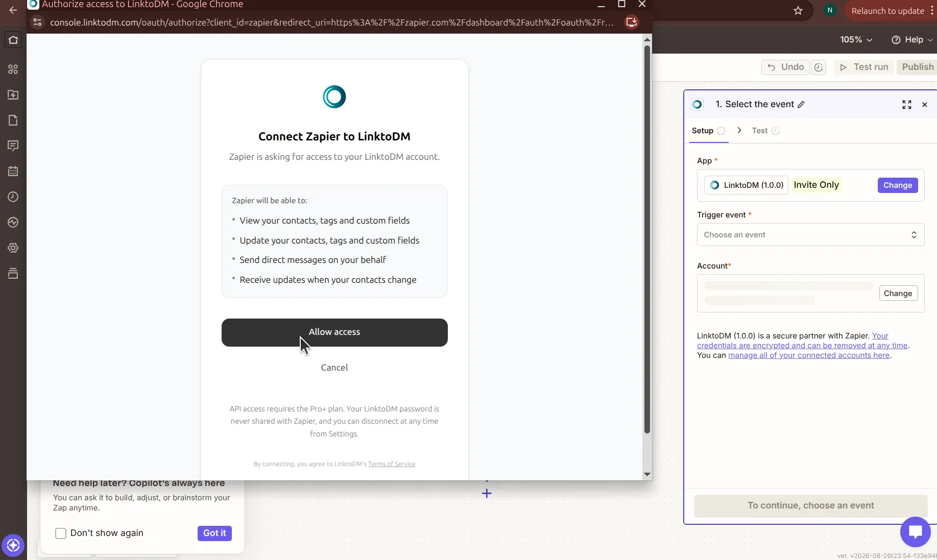
Task: Click the Change account button
Action: pos(898,294)
